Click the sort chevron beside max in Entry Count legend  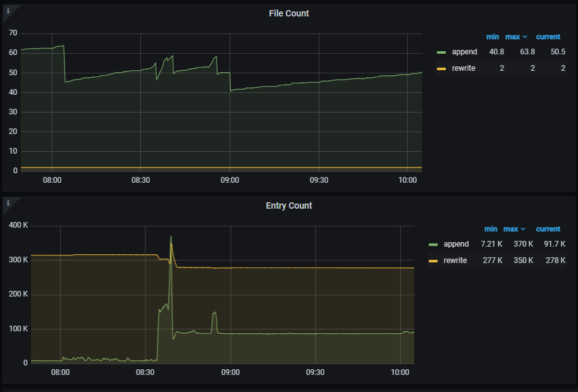point(524,229)
